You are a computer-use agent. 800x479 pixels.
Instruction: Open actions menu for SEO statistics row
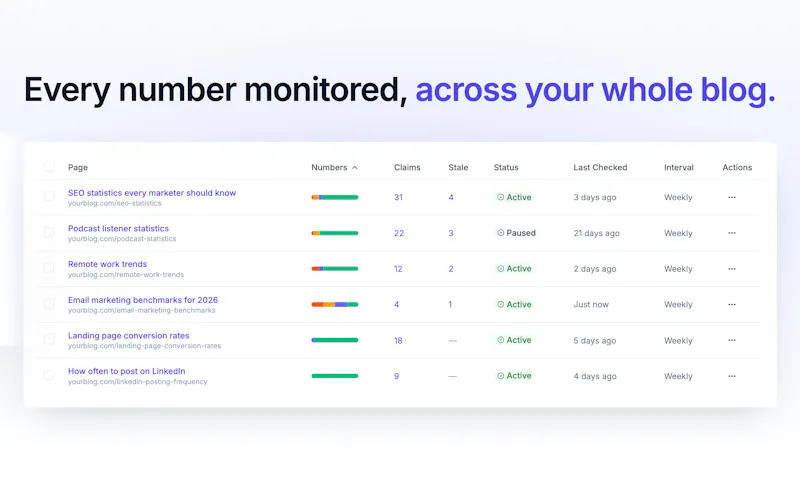pyautogui.click(x=732, y=197)
